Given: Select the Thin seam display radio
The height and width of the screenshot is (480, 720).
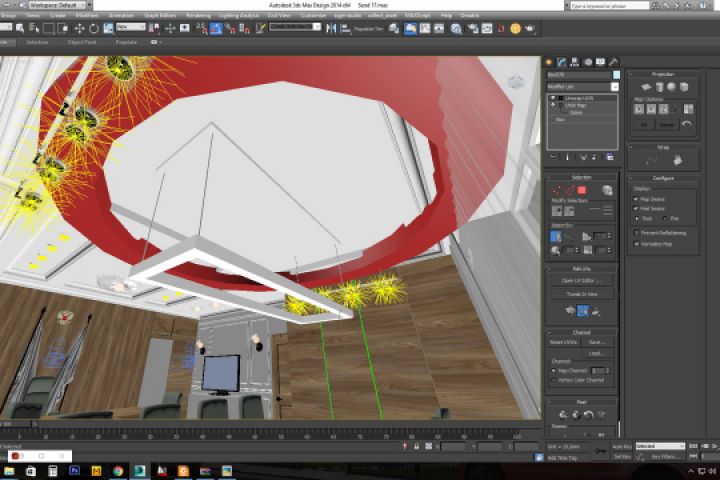Looking at the screenshot, I should pos(665,219).
